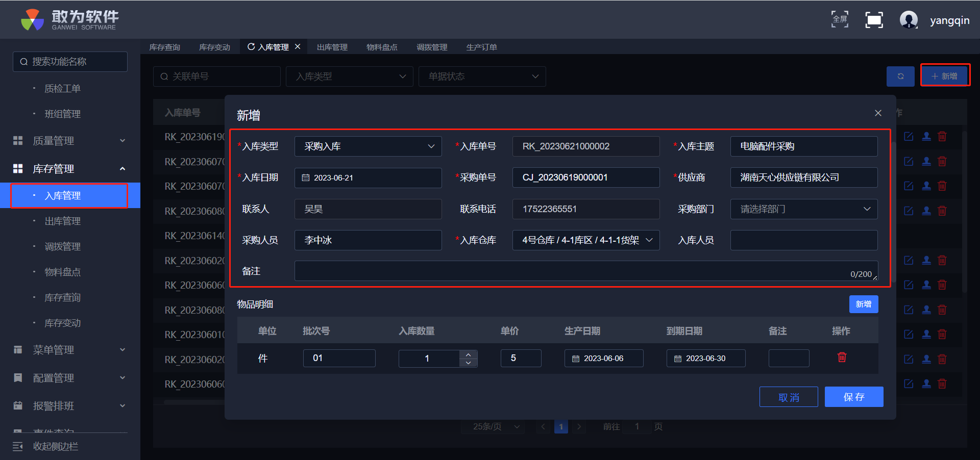Viewport: 980px width, 460px height.
Task: Click the calendar icon in 入库日期 field
Action: [x=306, y=177]
